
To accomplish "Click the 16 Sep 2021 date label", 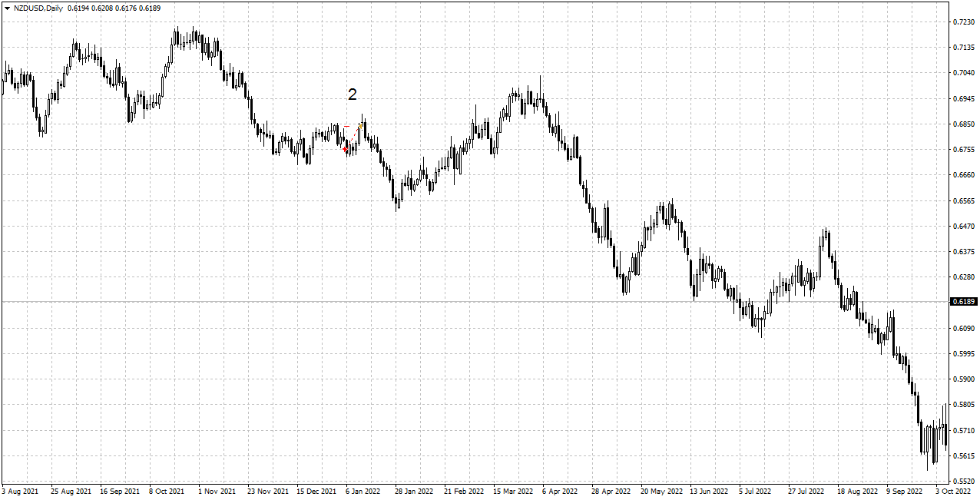I will pyautogui.click(x=121, y=490).
